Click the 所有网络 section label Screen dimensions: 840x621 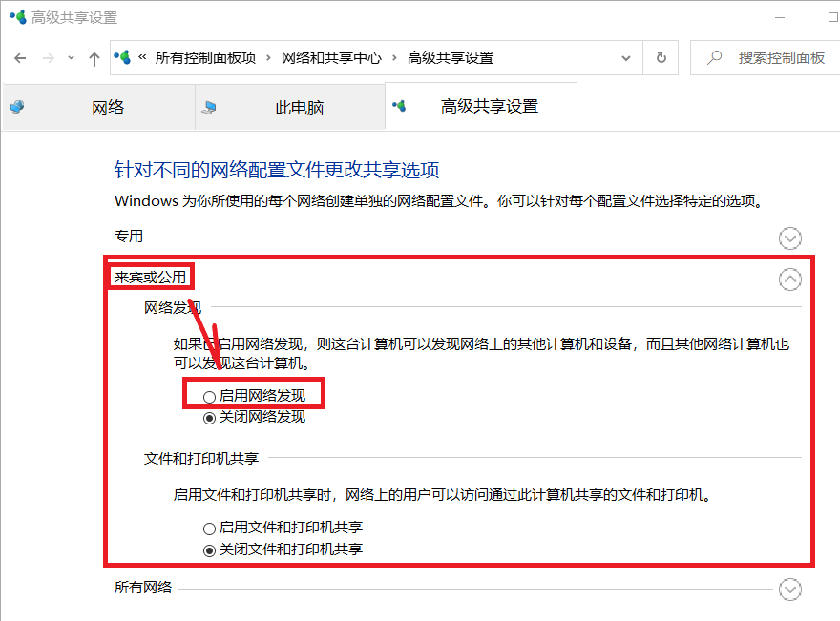click(143, 588)
